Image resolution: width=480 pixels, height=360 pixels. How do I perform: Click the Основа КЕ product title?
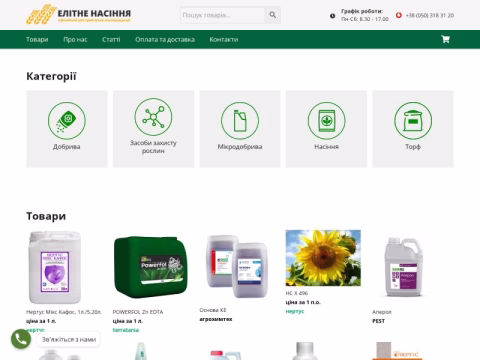pyautogui.click(x=213, y=310)
